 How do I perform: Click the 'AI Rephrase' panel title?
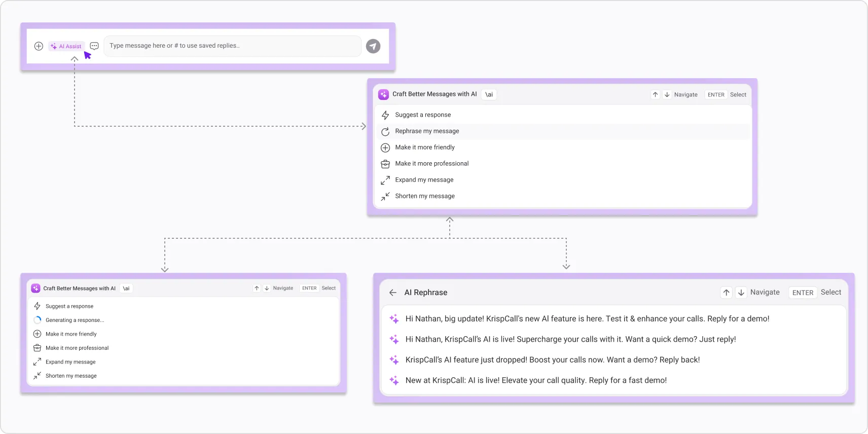tap(426, 293)
